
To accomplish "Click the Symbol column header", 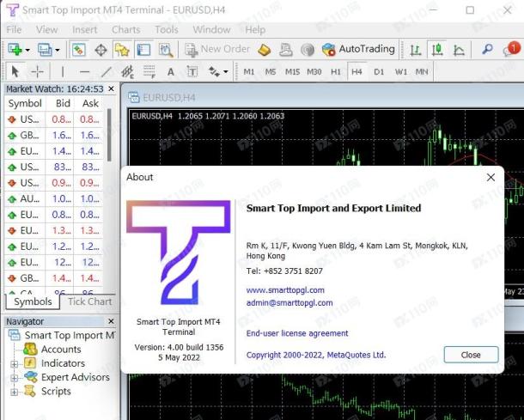I will 25,103.
